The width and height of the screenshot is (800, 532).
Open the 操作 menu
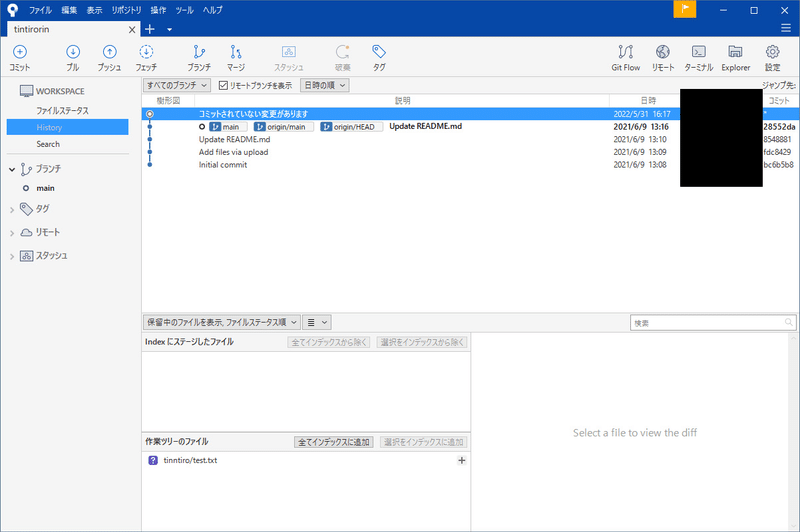point(158,10)
